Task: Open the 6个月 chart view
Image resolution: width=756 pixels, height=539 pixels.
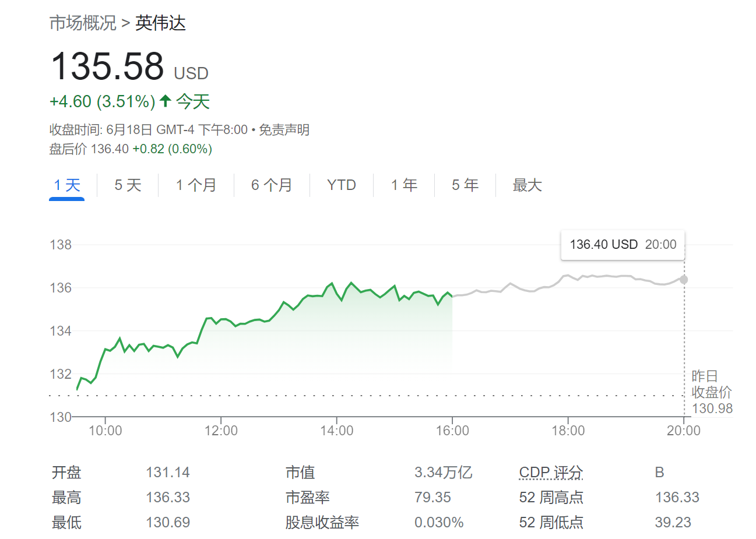Action: pos(270,185)
